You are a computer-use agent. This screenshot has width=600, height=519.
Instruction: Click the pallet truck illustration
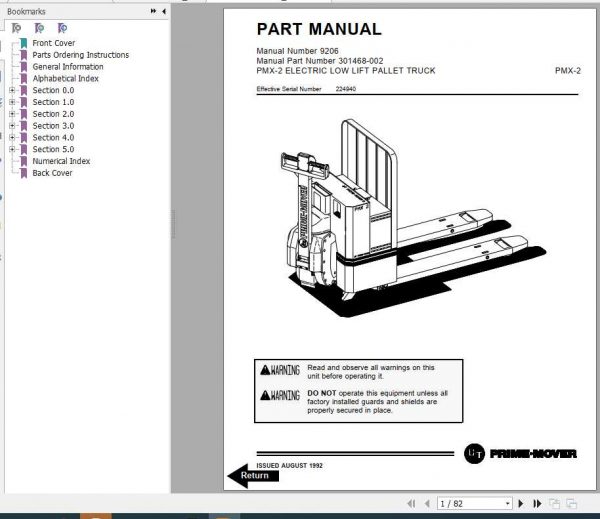tap(413, 218)
